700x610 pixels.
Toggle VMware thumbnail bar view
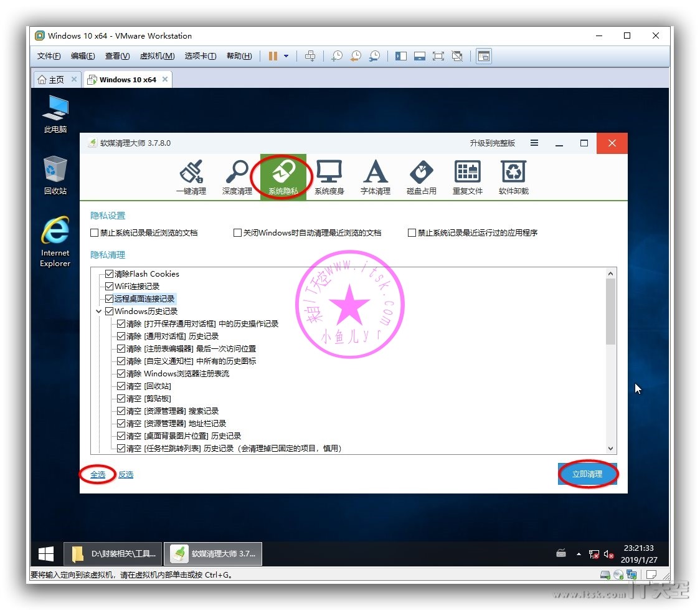(x=420, y=56)
